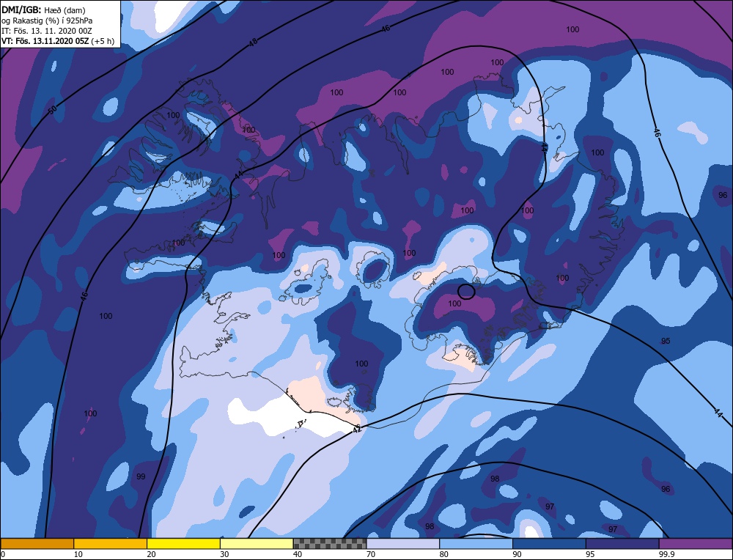Click the legend tick label '30'
The height and width of the screenshot is (560, 733).
point(224,554)
